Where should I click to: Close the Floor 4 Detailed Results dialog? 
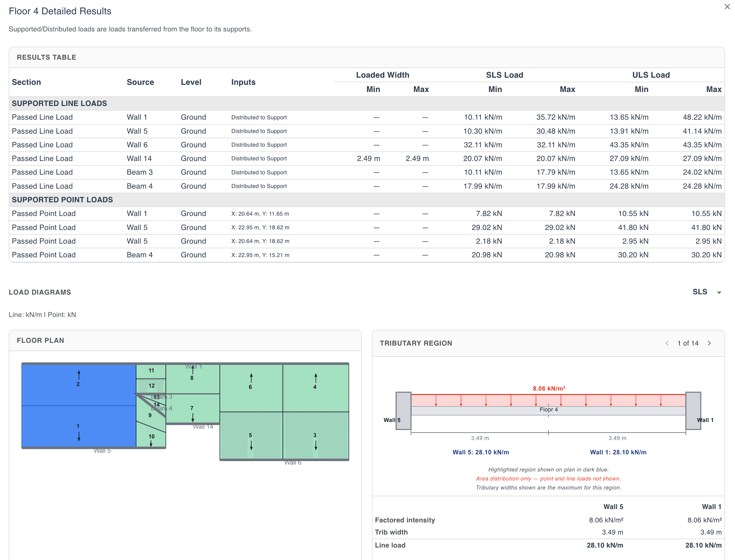[727, 6]
